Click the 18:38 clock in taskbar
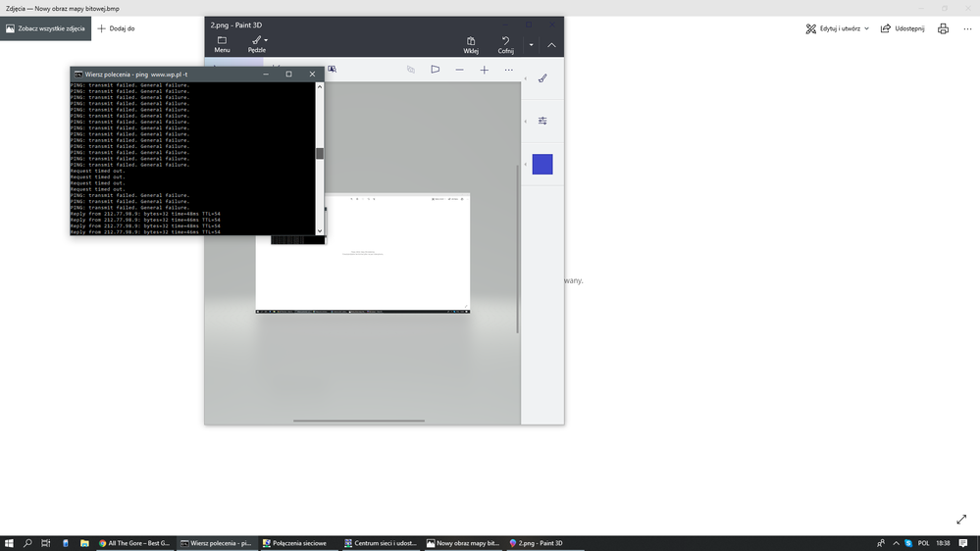This screenshot has width=980, height=551. pyautogui.click(x=943, y=543)
